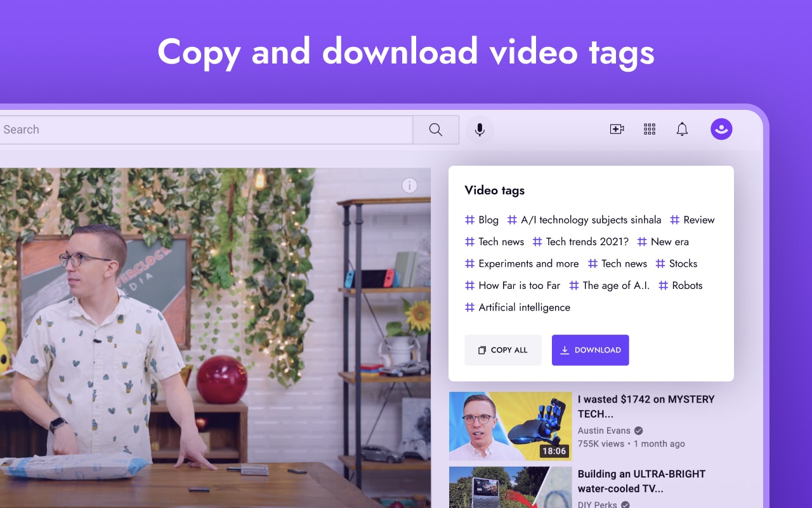Visit the DIY Perks channel
The height and width of the screenshot is (508, 812).
597,505
